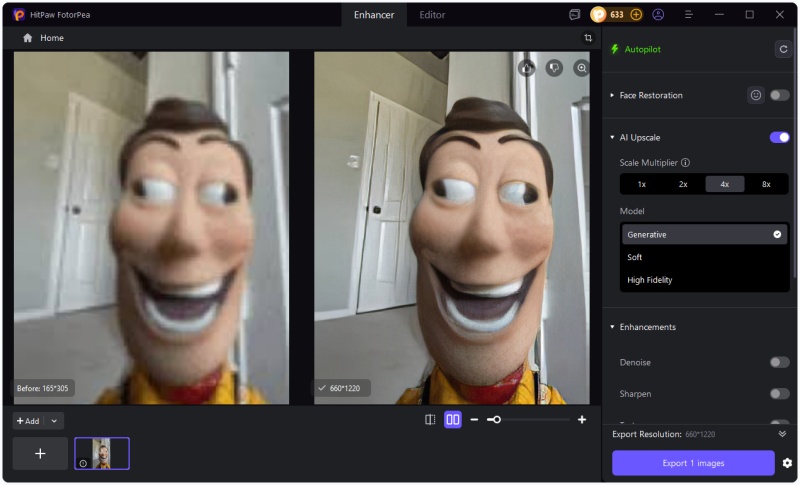Viewport: 800px width, 485px height.
Task: Click Scale Multiplier info icon
Action: 686,163
